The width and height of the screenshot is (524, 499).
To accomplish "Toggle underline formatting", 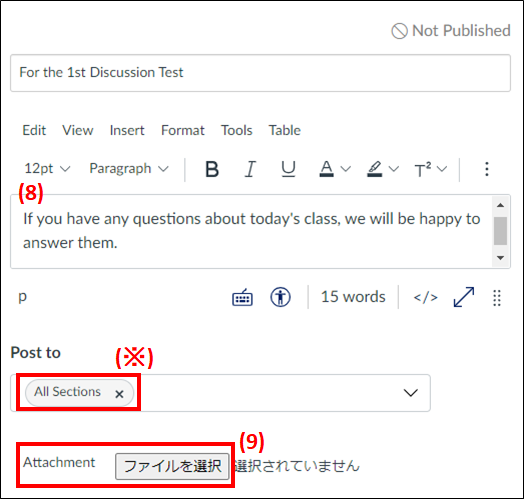I will (288, 169).
